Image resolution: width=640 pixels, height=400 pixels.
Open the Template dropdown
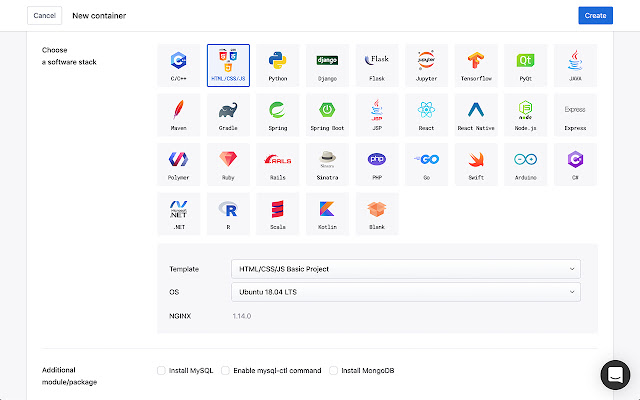(x=406, y=269)
